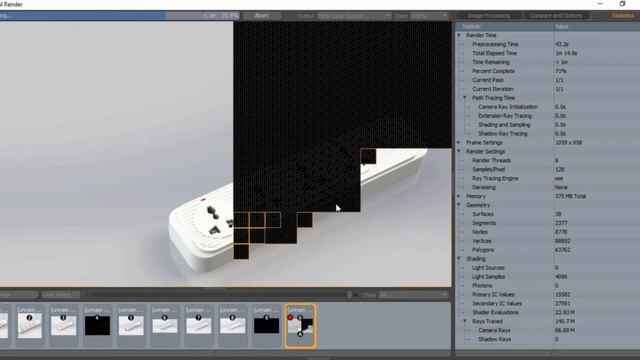Select the Render Threads row
Screen dimensions: 640x360
(548, 160)
